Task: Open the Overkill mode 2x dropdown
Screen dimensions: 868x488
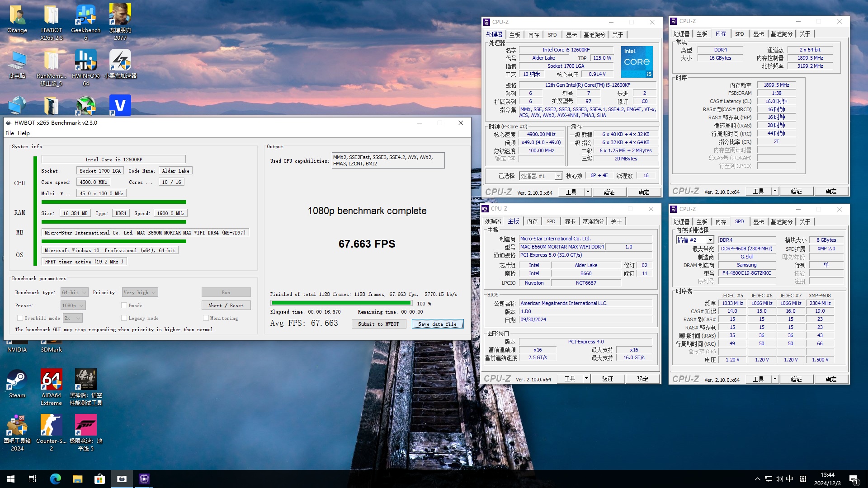Action: pyautogui.click(x=72, y=318)
